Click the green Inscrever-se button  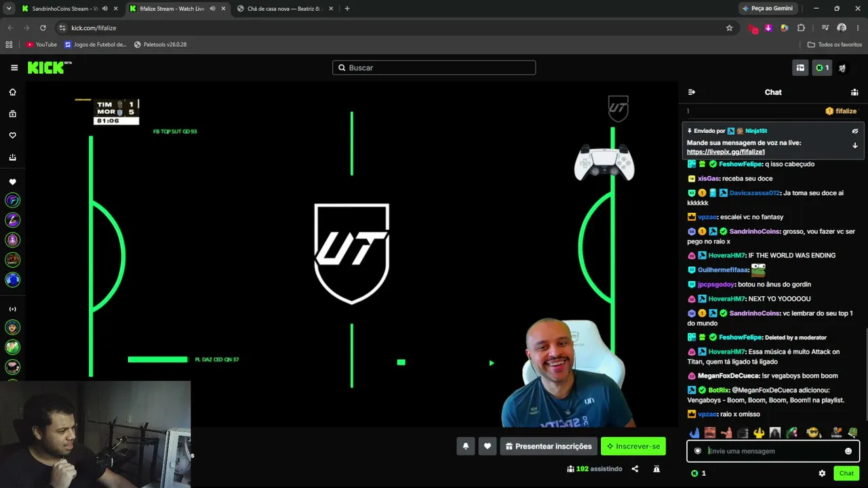633,446
